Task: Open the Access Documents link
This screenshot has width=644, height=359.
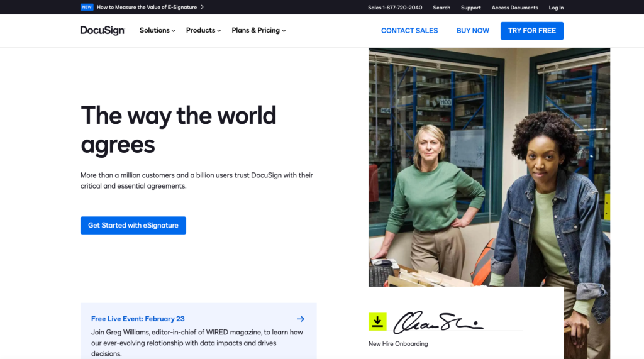Action: 514,8
